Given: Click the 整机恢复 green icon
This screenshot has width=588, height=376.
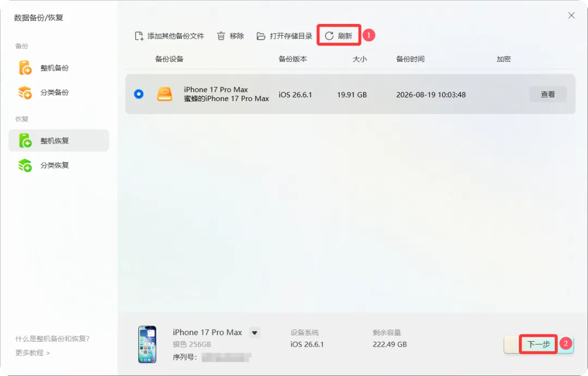Looking at the screenshot, I should click(x=25, y=140).
